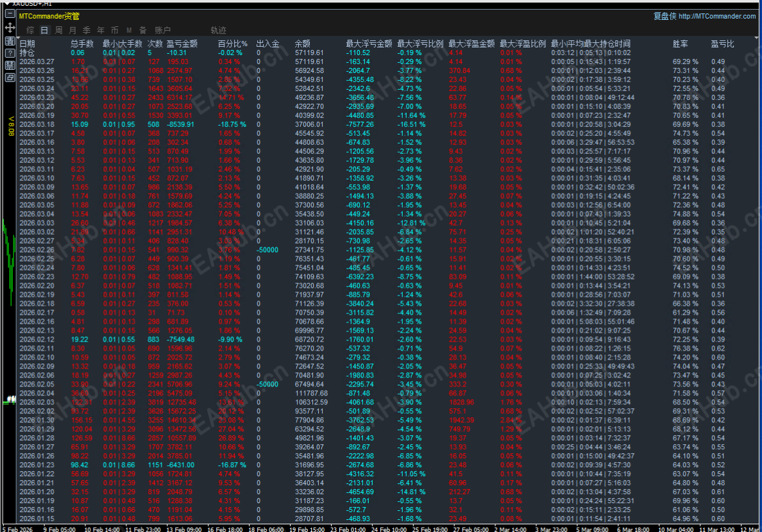Click the 盈亏比 column header
The image size is (762, 532).
723,44
